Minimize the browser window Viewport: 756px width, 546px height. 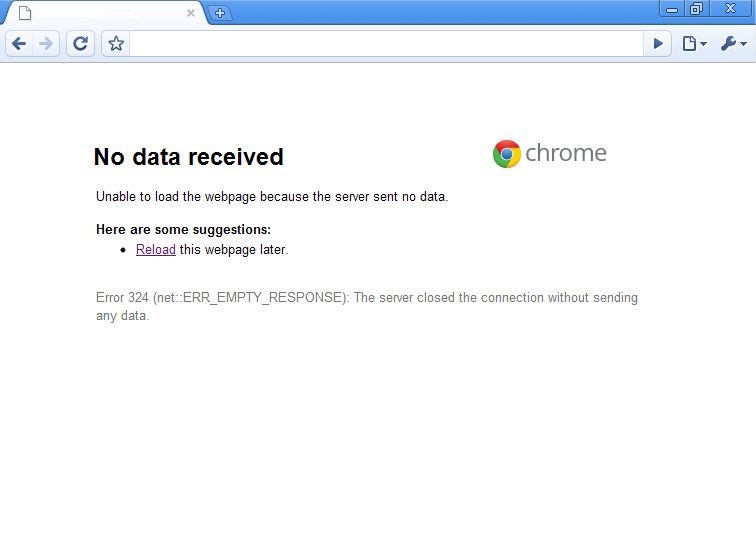672,9
